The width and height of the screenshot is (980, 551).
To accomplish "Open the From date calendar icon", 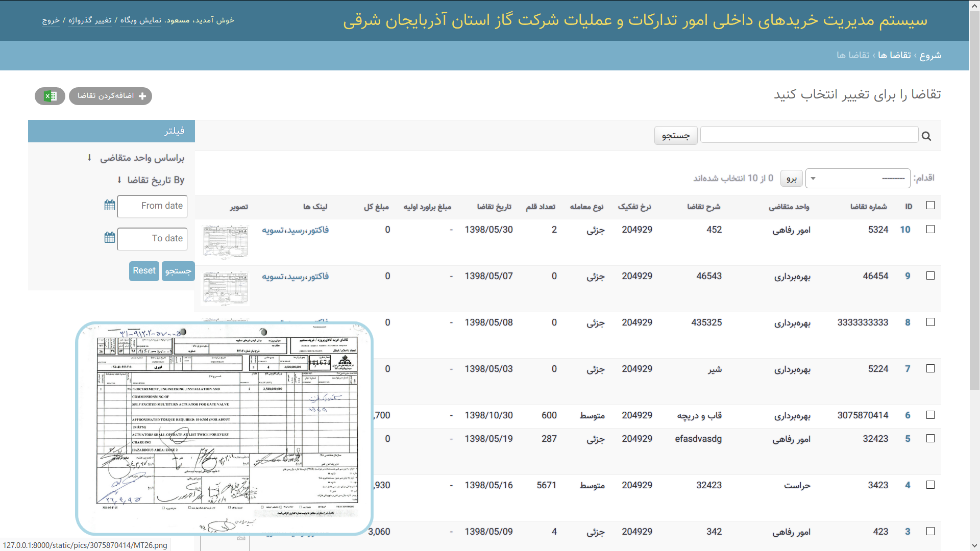I will (109, 205).
